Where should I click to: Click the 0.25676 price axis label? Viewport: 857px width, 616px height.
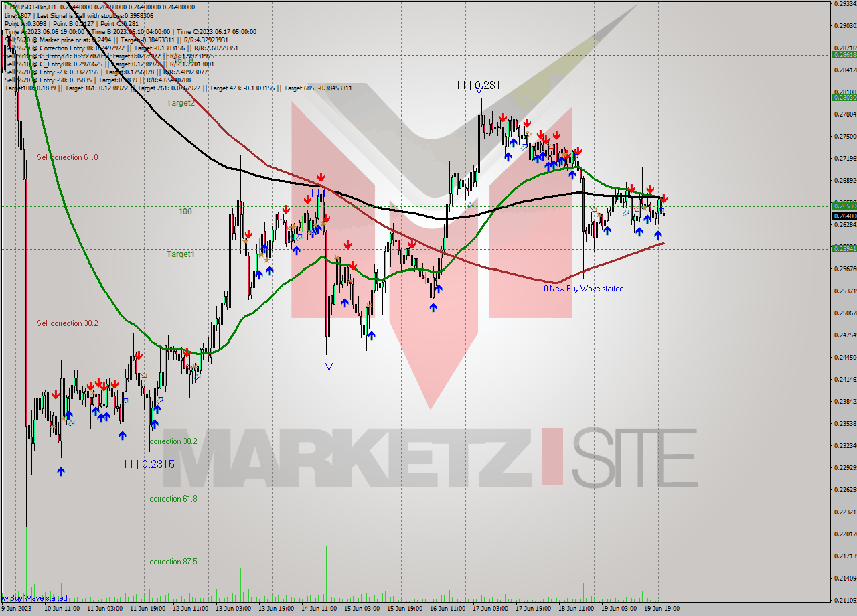point(844,268)
